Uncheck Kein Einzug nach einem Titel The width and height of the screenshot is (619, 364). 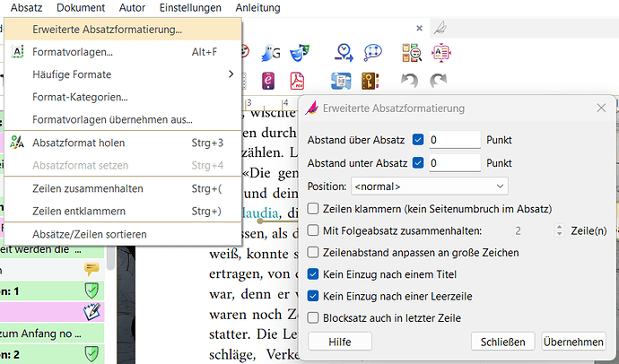(x=313, y=273)
